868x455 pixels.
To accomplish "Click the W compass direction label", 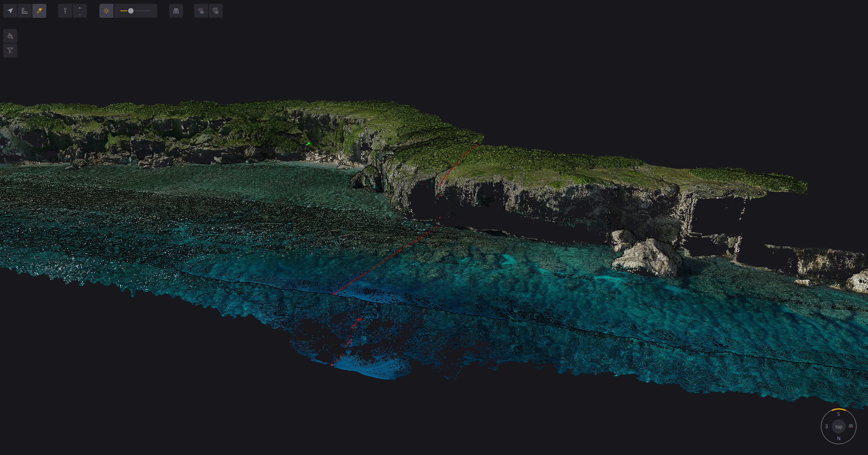I will 851,426.
